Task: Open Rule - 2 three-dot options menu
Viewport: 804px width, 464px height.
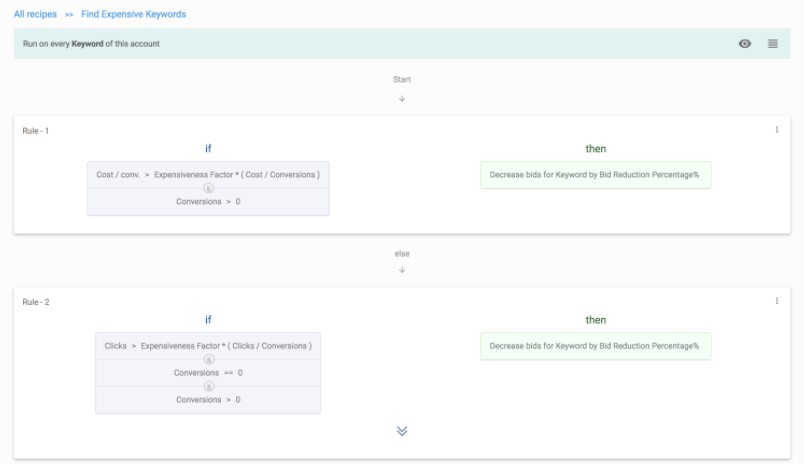Action: pos(777,301)
